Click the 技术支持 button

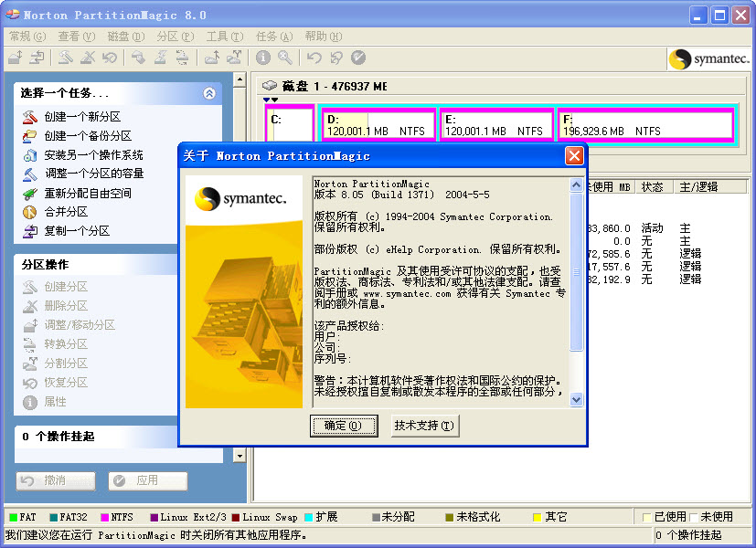422,426
